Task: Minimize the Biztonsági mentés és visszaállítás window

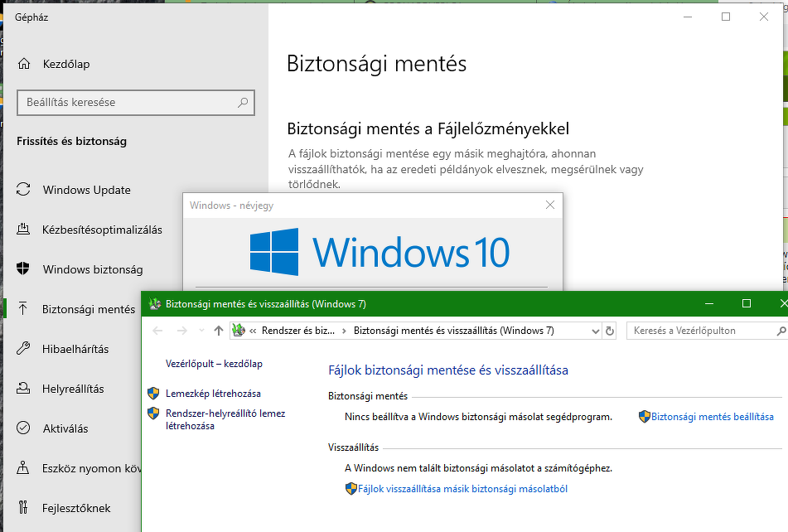Action: pyautogui.click(x=709, y=303)
